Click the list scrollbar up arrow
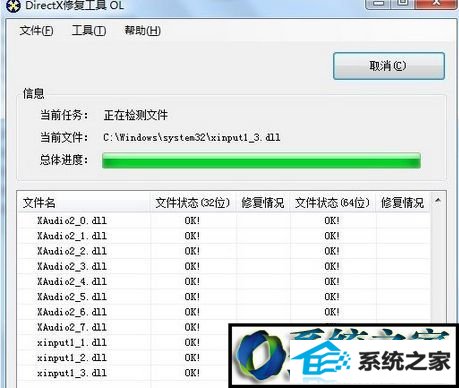Viewport: 459px width, 388px height. tap(438, 201)
